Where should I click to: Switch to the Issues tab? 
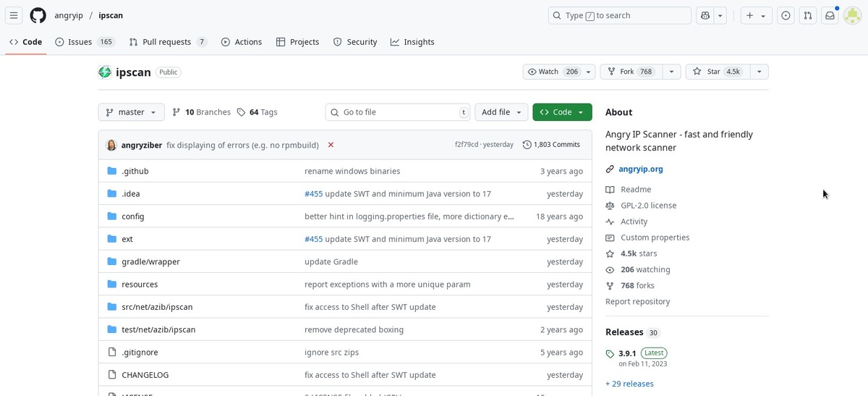(85, 42)
